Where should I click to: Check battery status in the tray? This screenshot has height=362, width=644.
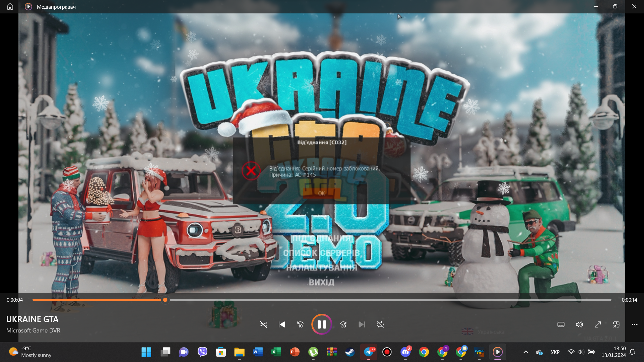591,352
